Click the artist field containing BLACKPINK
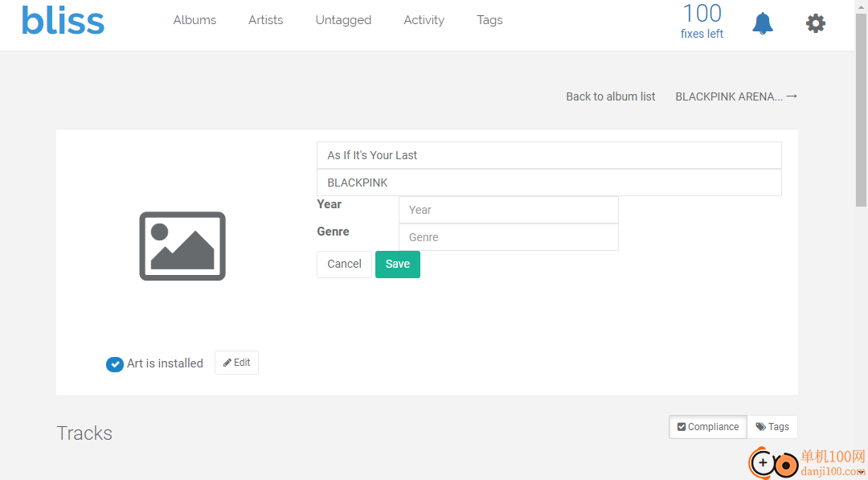Viewport: 868px width, 480px height. (549, 183)
